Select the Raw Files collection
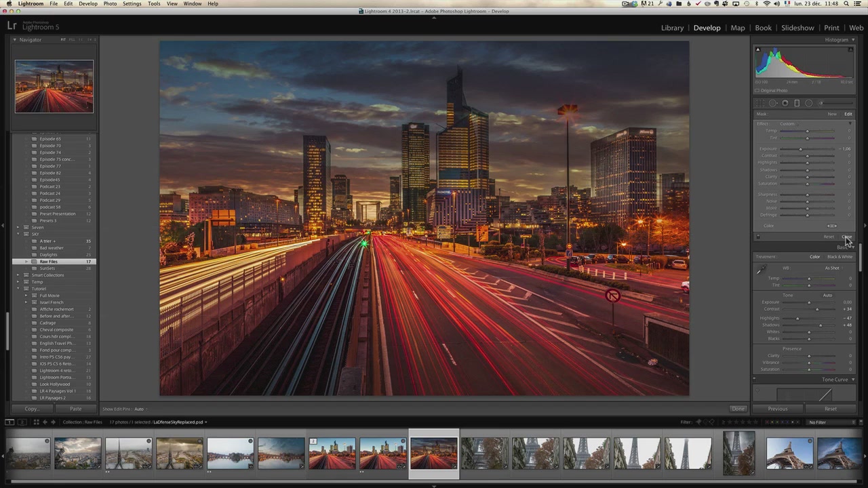Viewport: 868px width, 488px height. click(54, 262)
